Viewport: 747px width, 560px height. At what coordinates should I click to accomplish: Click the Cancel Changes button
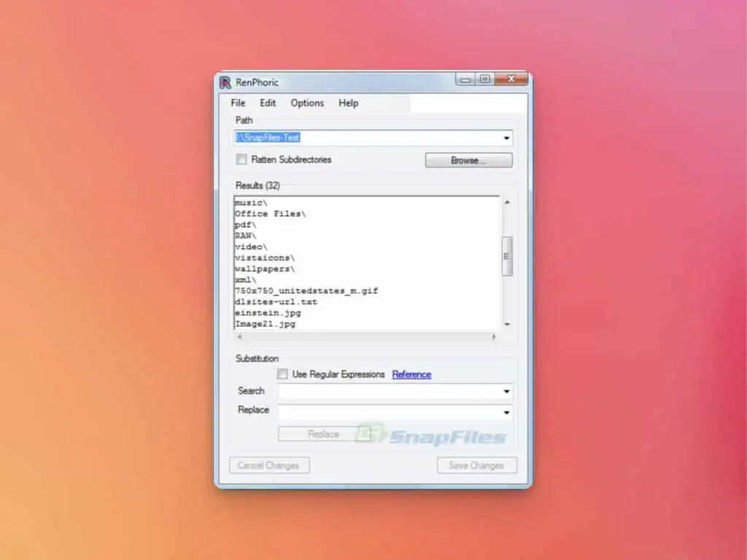coord(269,465)
